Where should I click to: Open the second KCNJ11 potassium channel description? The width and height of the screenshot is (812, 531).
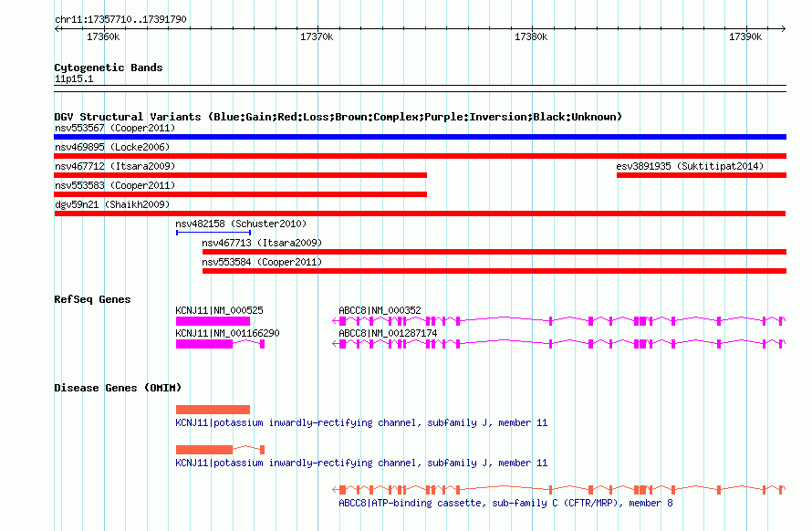[x=361, y=463]
